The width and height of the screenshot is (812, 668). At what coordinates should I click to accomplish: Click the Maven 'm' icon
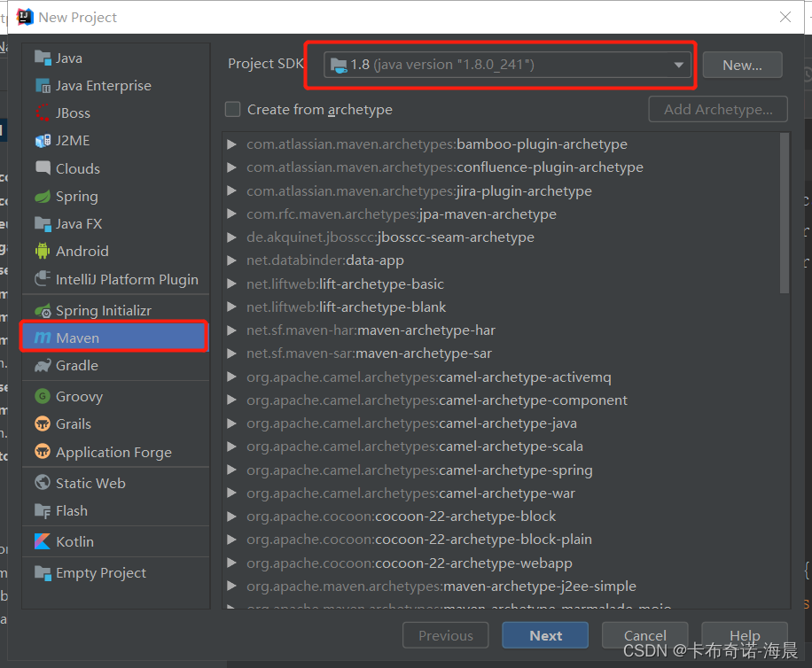click(x=43, y=338)
